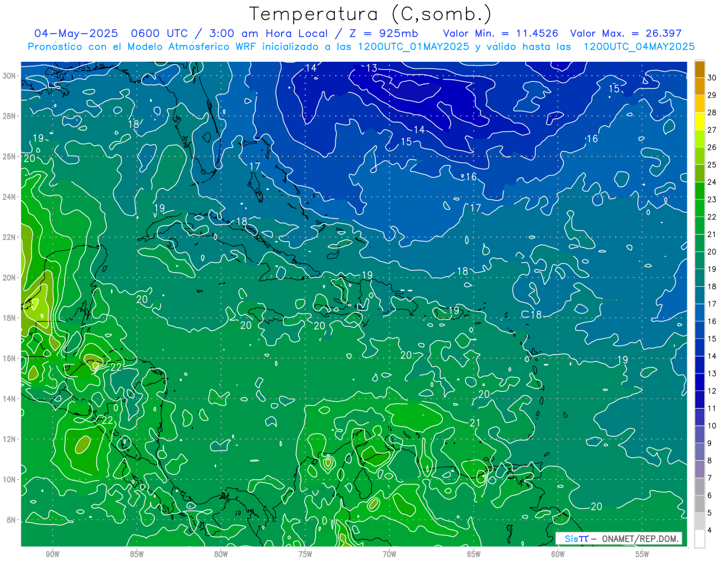The width and height of the screenshot is (728, 562).
Task: Click the yellow swatch between 27 and 28
Action: click(x=699, y=121)
